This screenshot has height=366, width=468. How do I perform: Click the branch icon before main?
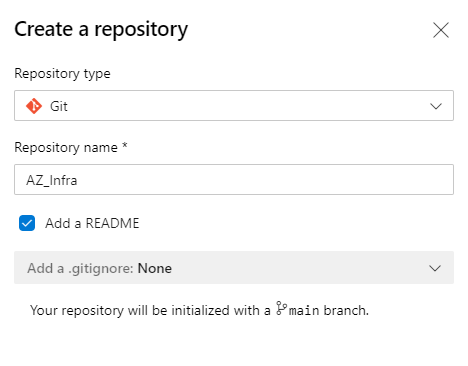281,308
